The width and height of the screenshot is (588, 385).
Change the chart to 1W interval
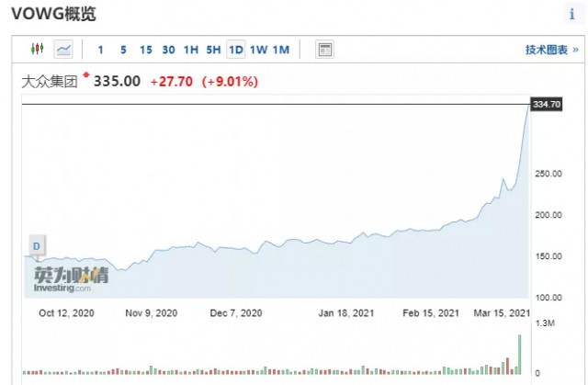tap(259, 50)
